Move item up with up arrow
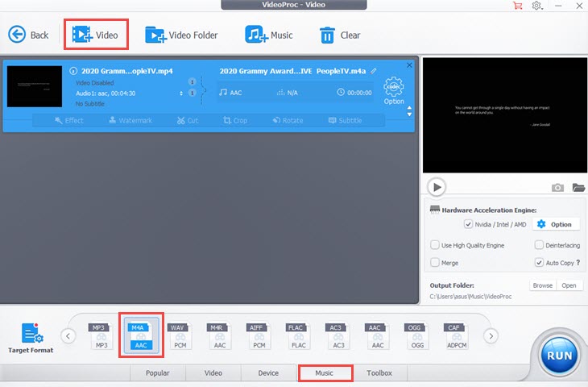Viewport: 588px width, 387px height. (x=409, y=108)
